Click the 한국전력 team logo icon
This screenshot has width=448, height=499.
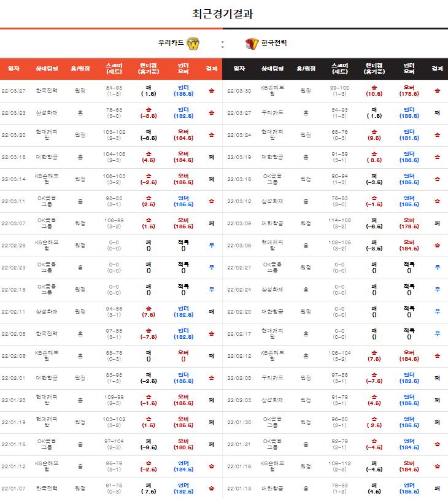[252, 44]
